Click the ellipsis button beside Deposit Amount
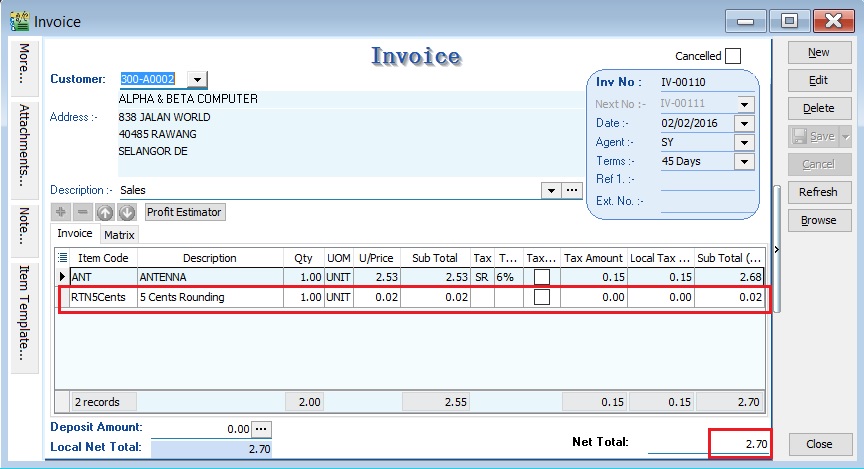Viewport: 864px width, 469px height. click(x=261, y=428)
